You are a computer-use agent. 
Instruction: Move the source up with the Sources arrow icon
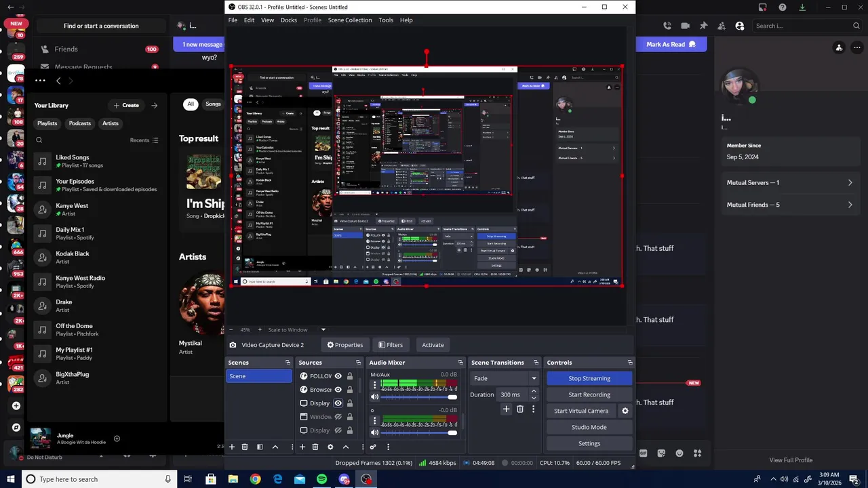(345, 447)
